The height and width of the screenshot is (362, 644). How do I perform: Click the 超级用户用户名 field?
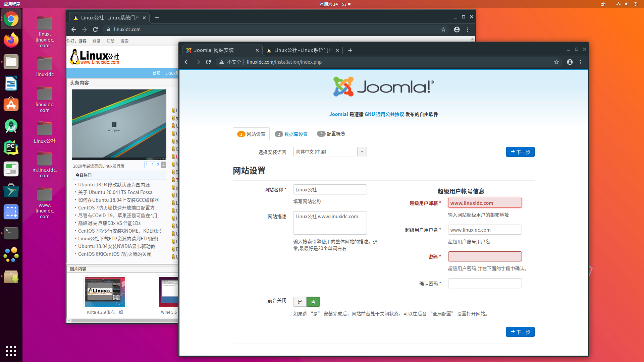[485, 230]
